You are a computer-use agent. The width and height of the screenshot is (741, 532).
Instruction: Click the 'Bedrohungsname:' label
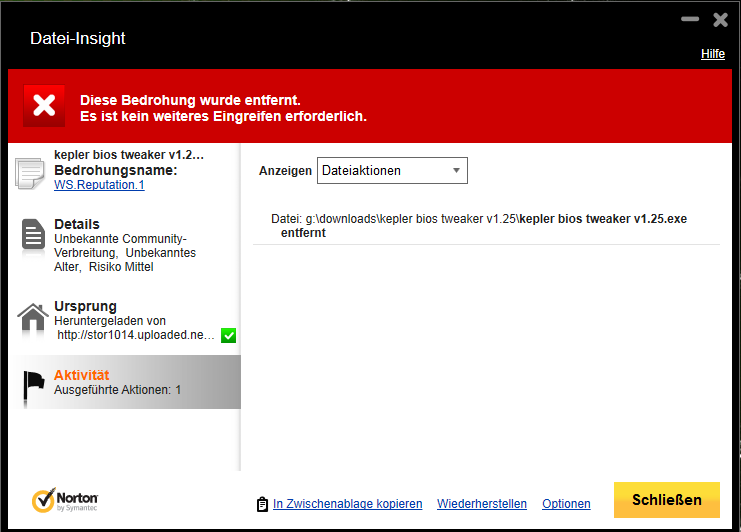click(x=116, y=170)
